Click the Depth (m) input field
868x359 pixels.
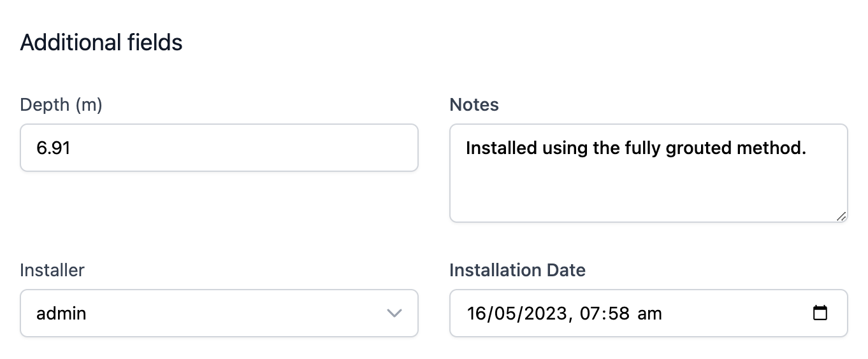tap(219, 148)
